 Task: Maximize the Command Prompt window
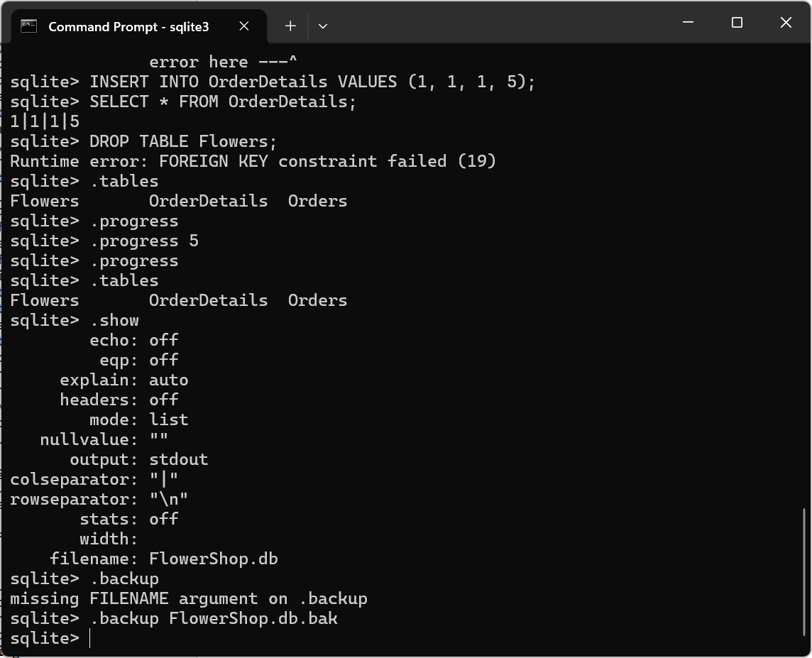coord(736,23)
